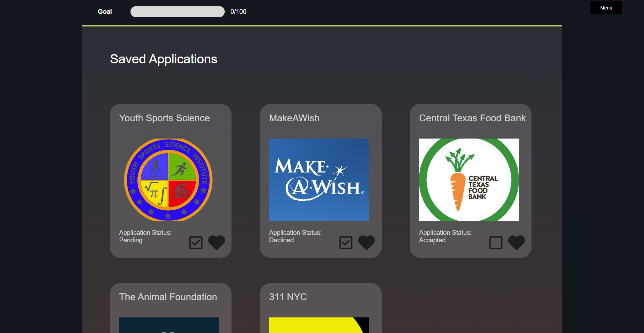Uncheck the MakeAWish application checkbox
644x333 pixels.
(x=346, y=243)
